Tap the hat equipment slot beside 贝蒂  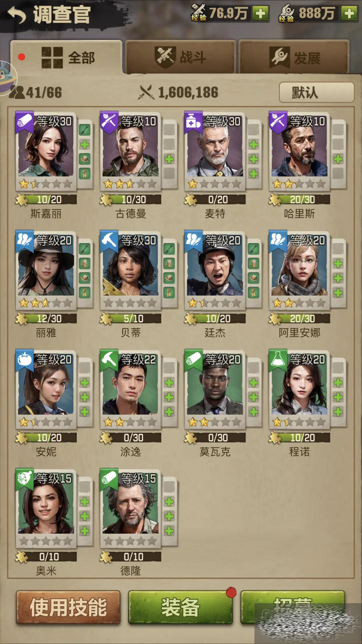pos(169,278)
